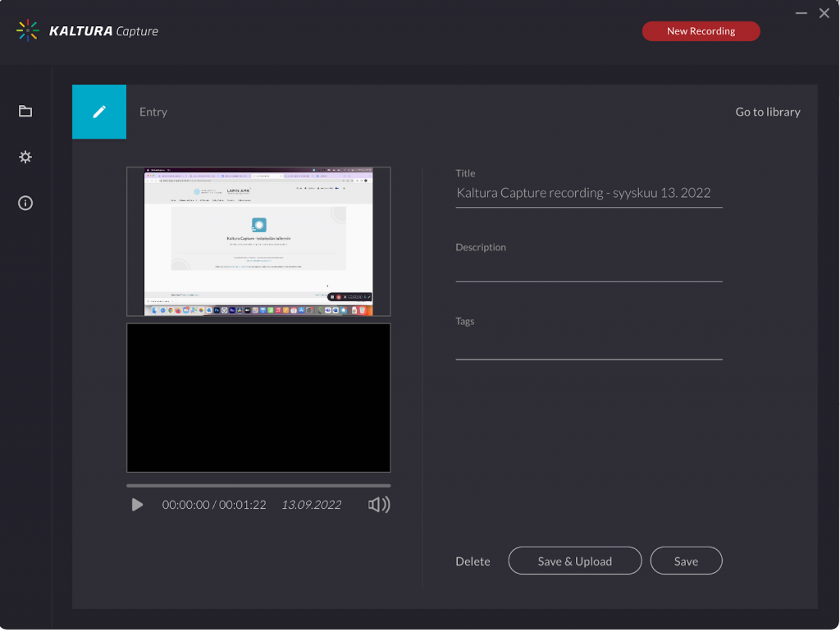
Task: Minimize the Kaltura Capture window
Action: [x=801, y=13]
